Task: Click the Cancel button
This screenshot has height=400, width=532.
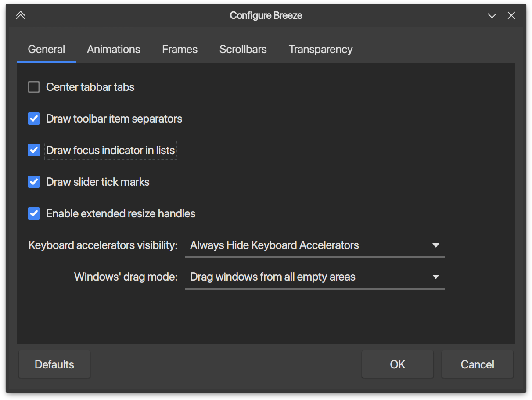Action: coord(478,364)
